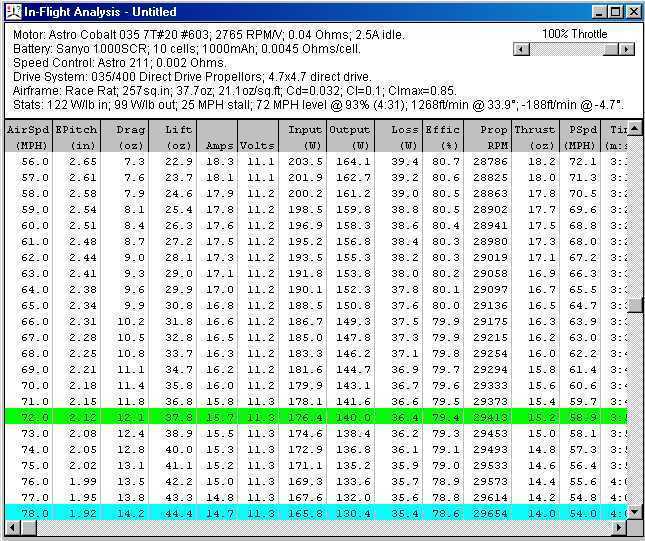Click the Lift (oz) column header
This screenshot has height=541, width=645.
click(174, 136)
